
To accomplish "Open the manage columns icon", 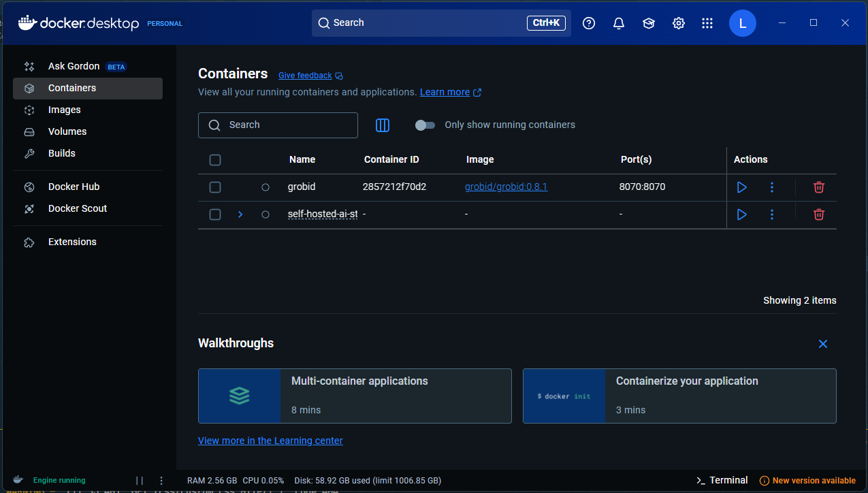I will pyautogui.click(x=383, y=125).
